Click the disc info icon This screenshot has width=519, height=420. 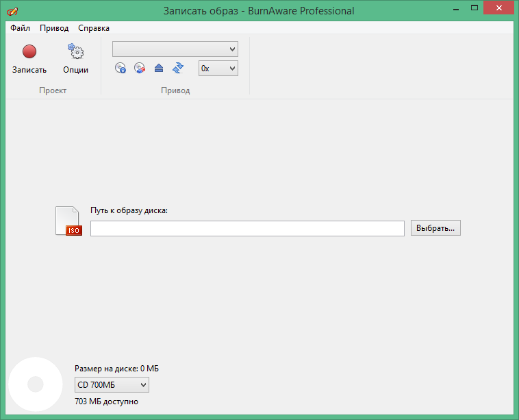(121, 68)
